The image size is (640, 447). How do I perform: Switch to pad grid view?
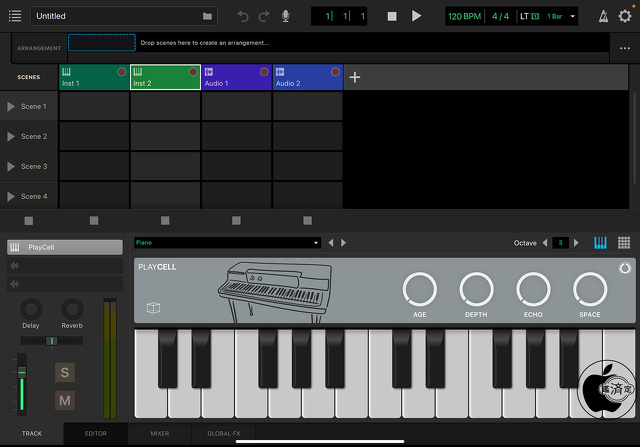[624, 243]
